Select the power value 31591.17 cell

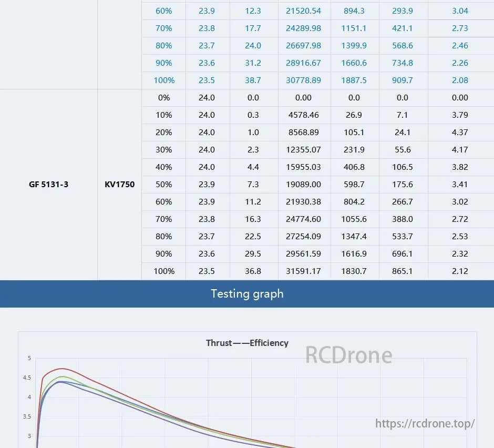click(x=304, y=271)
